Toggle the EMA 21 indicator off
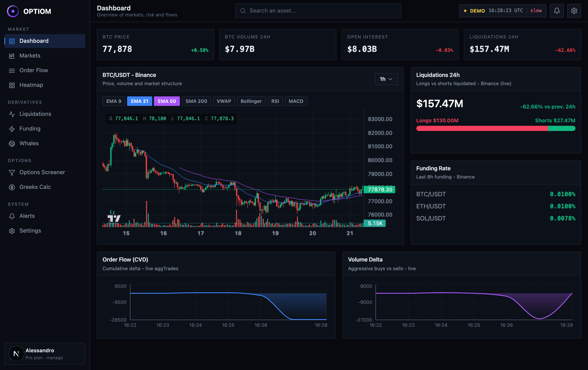 coord(140,101)
